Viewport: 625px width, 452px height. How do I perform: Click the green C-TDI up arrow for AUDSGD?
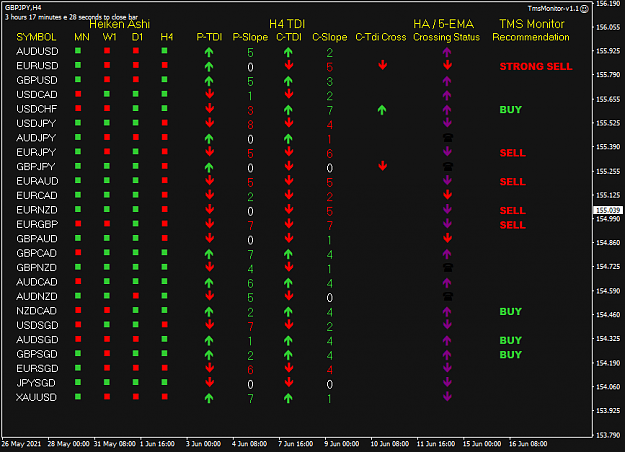pyautogui.click(x=288, y=340)
